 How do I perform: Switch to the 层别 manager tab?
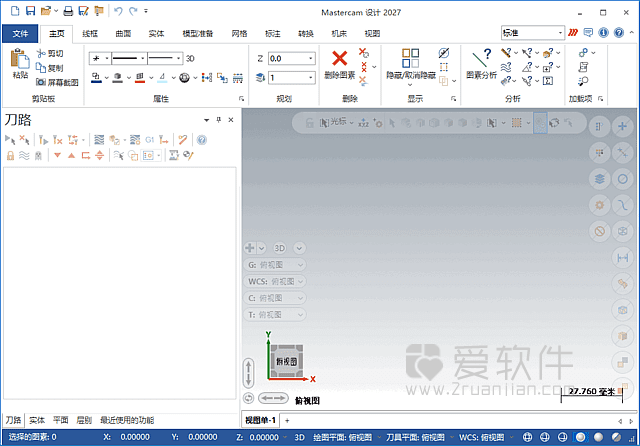[x=84, y=420]
